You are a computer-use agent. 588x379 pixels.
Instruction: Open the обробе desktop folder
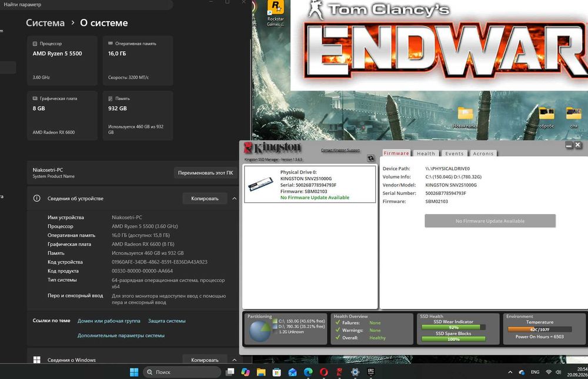[x=546, y=118]
